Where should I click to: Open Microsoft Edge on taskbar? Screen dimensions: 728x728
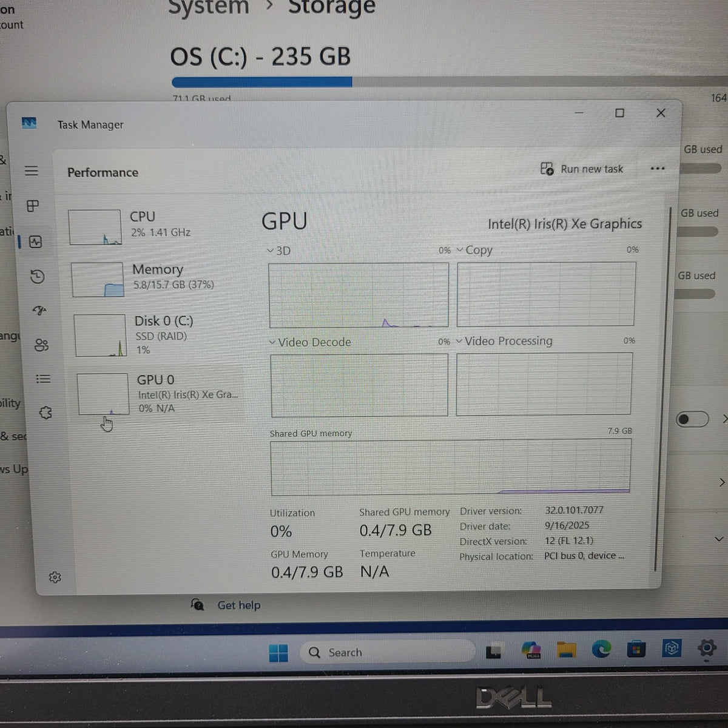[601, 649]
